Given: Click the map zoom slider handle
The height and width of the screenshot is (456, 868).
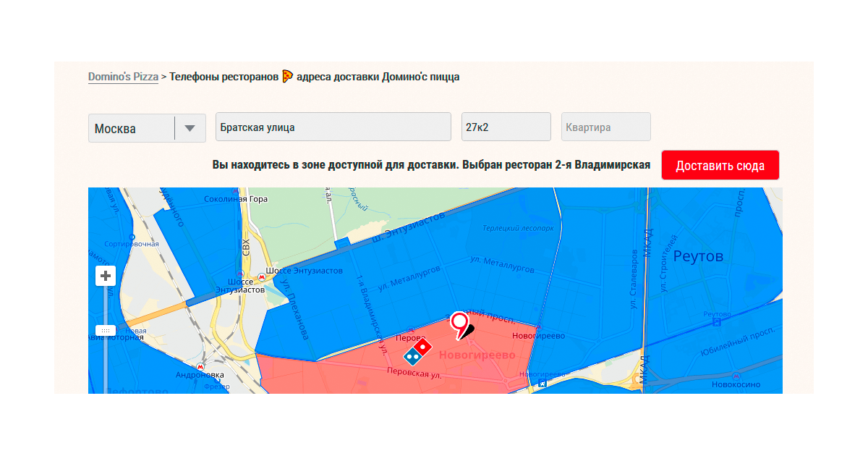Looking at the screenshot, I should [106, 330].
